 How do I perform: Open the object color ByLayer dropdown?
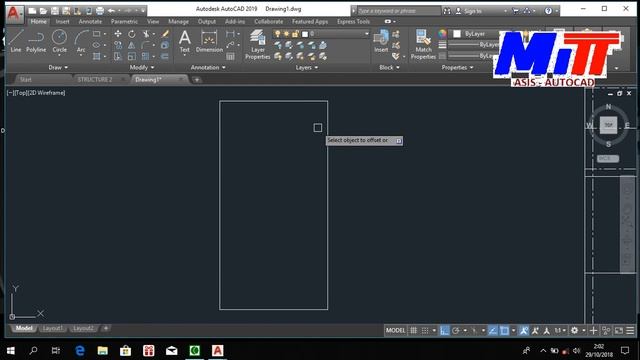point(476,34)
